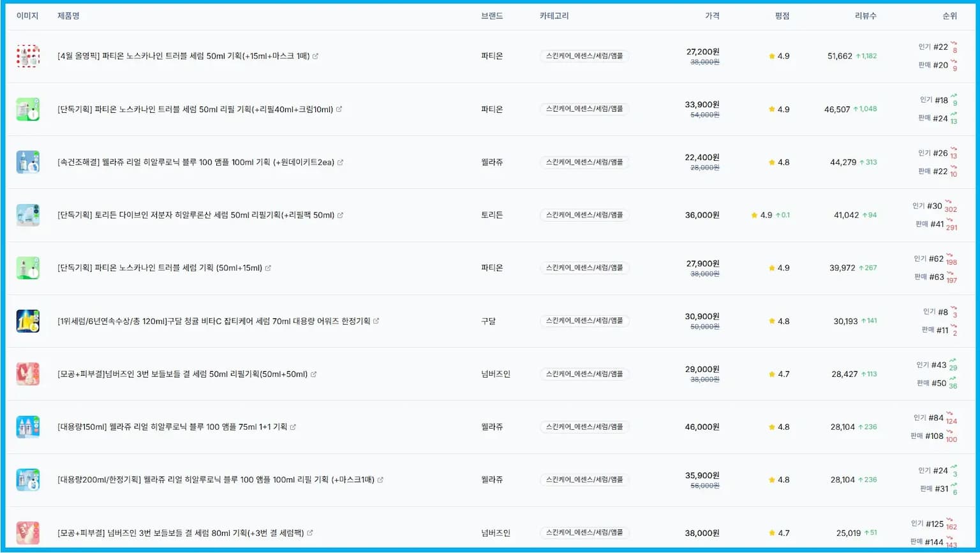This screenshot has height=553, width=980.
Task: Select review count 46,507
Action: [837, 109]
